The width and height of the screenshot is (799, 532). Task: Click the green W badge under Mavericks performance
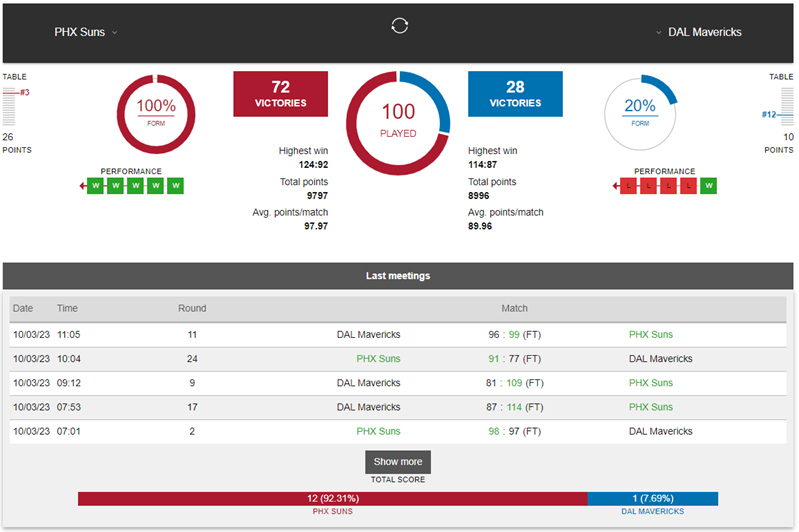click(708, 186)
